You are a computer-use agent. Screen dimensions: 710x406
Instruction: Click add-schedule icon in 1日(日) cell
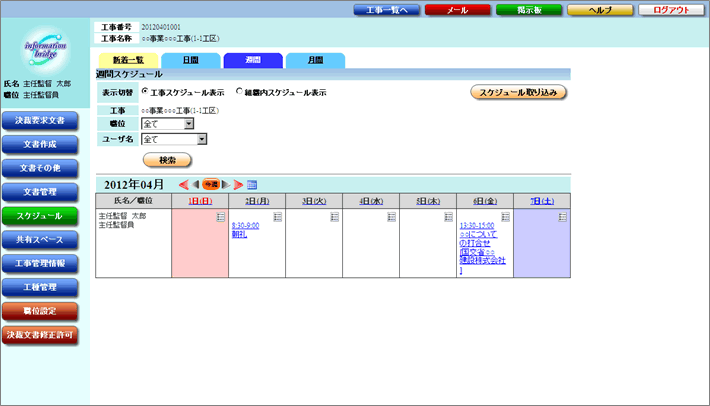tap(220, 217)
